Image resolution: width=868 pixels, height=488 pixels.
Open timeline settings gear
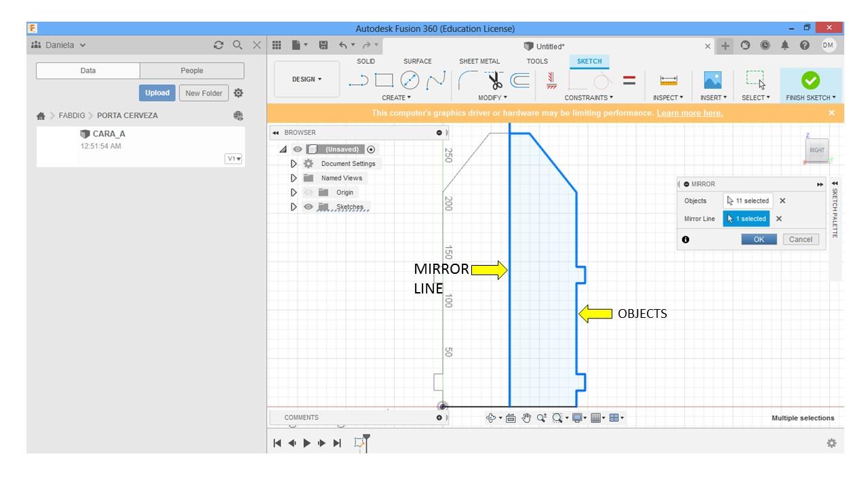[831, 443]
